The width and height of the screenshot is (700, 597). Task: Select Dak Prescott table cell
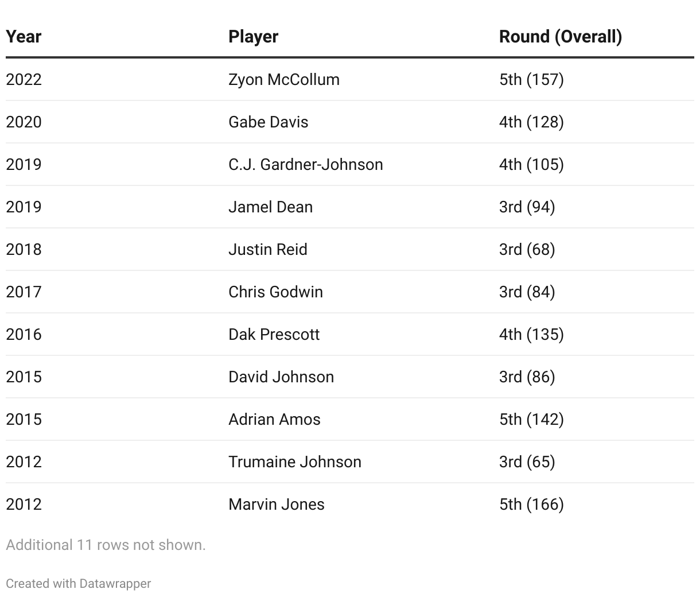pos(274,334)
